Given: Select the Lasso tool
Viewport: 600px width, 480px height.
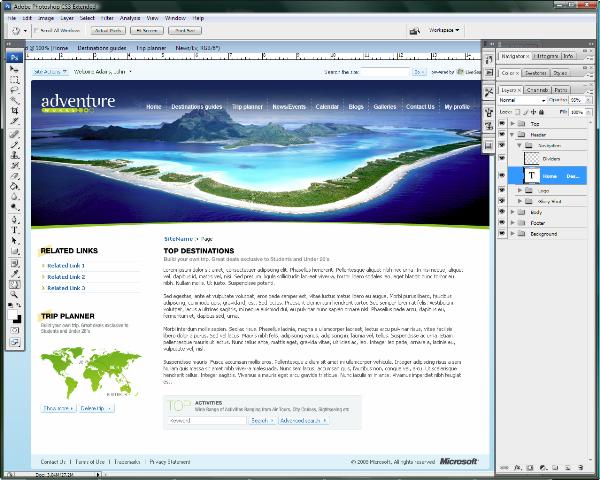Looking at the screenshot, I should [x=14, y=90].
